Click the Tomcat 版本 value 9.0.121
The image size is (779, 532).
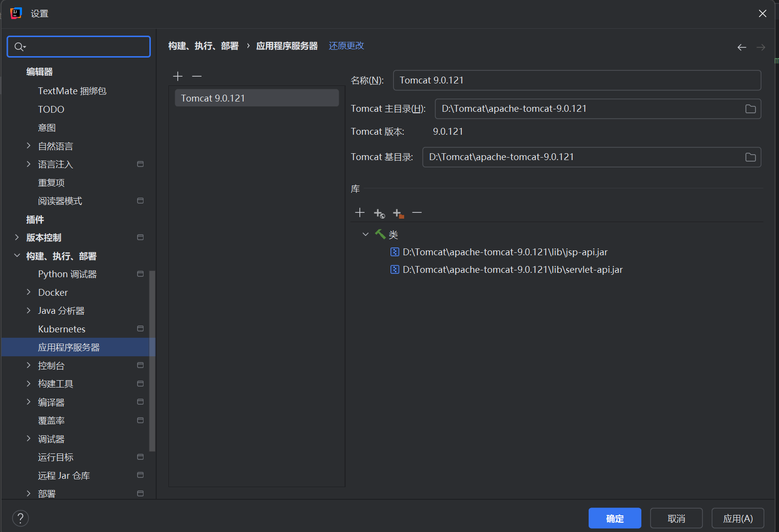448,131
